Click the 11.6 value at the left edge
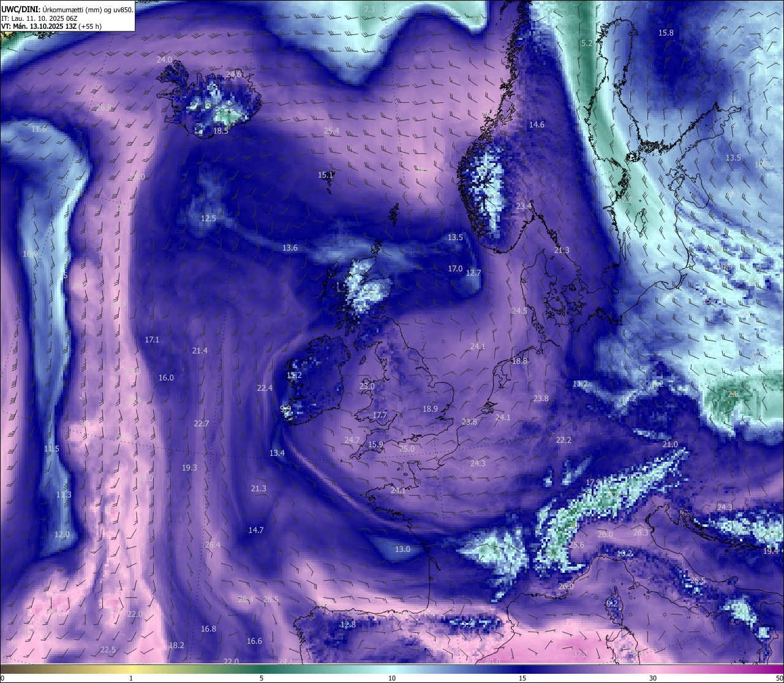 point(39,129)
